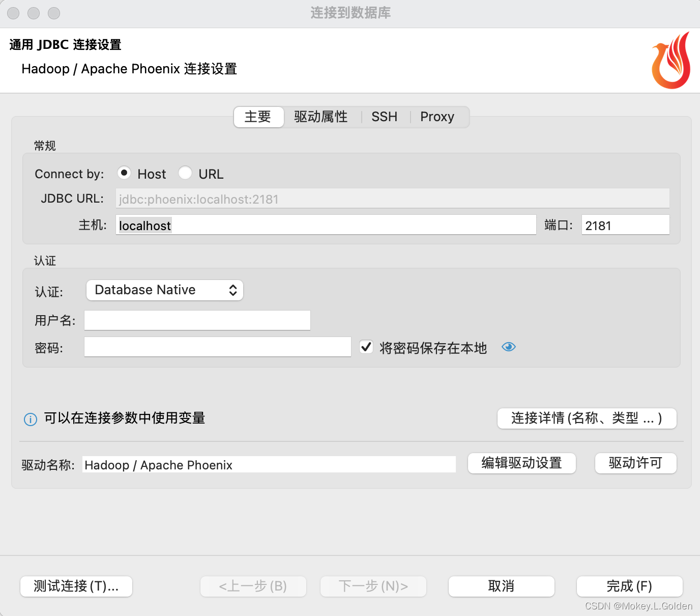Open the Proxy settings tab
Image resolution: width=700 pixels, height=616 pixels.
pyautogui.click(x=436, y=117)
